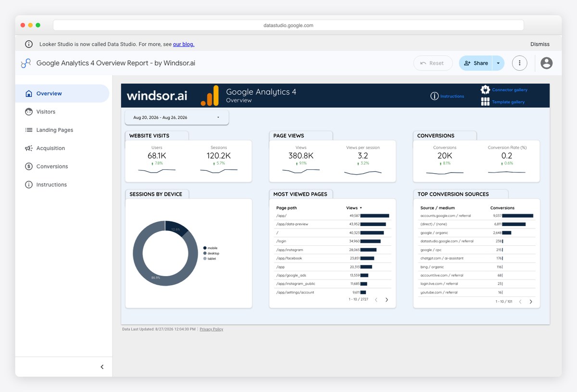This screenshot has width=577, height=392.
Task: Open the Connector gallery link
Action: [510, 90]
